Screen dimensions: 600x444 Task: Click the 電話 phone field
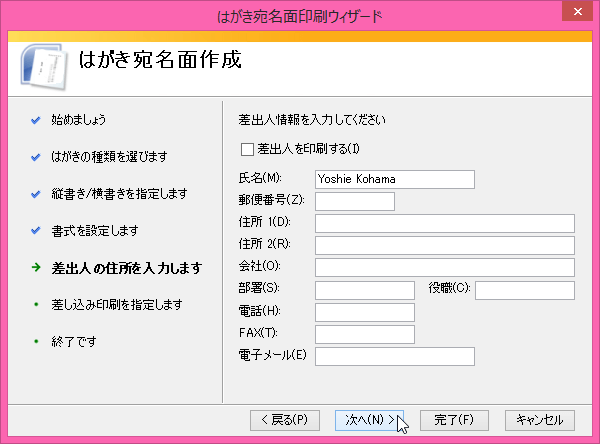pyautogui.click(x=364, y=312)
